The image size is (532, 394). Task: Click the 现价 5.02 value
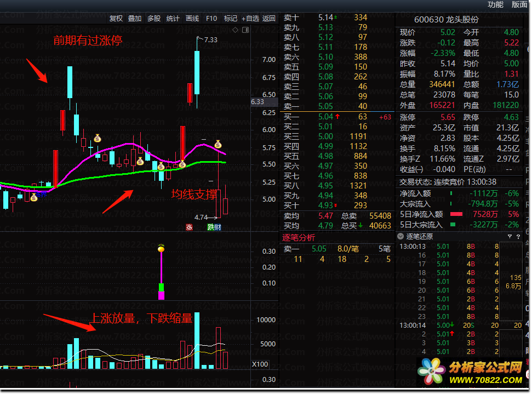[448, 32]
